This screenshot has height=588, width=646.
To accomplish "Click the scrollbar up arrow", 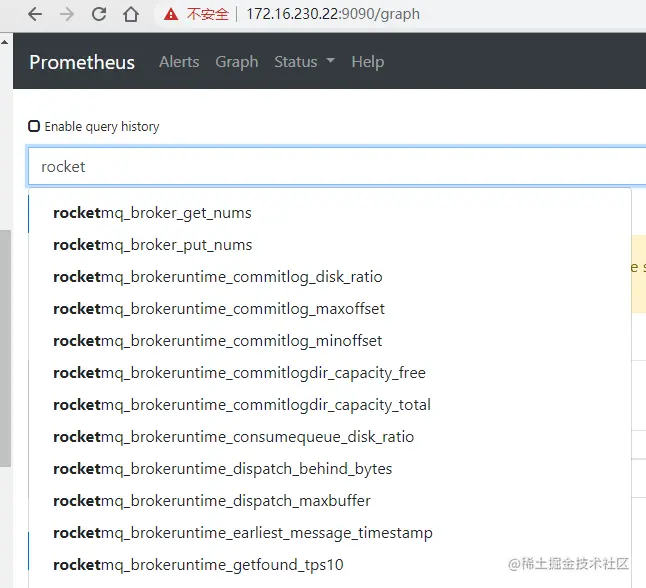I will (x=5, y=42).
